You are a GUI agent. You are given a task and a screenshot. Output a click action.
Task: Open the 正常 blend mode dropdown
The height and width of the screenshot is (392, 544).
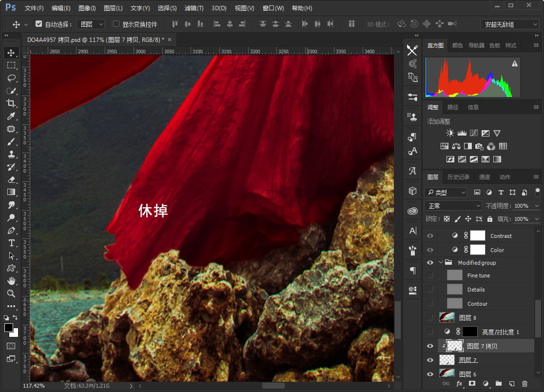coord(453,206)
